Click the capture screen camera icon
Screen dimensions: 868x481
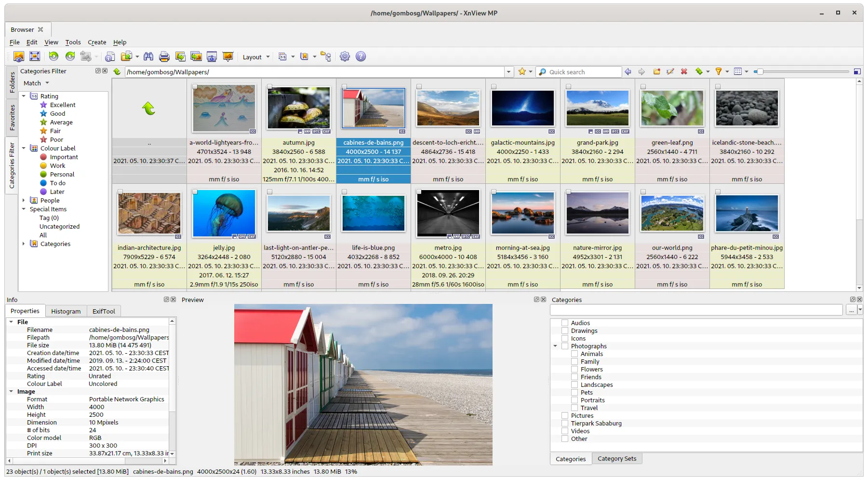tap(212, 57)
